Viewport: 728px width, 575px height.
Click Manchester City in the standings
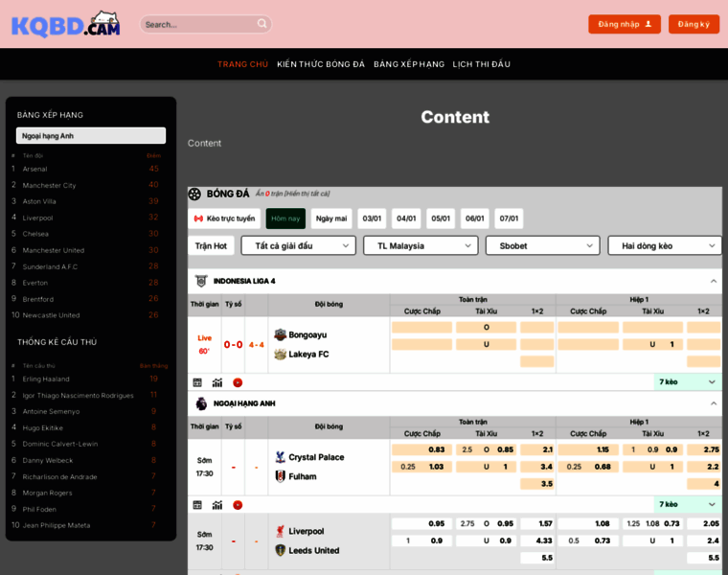point(49,185)
